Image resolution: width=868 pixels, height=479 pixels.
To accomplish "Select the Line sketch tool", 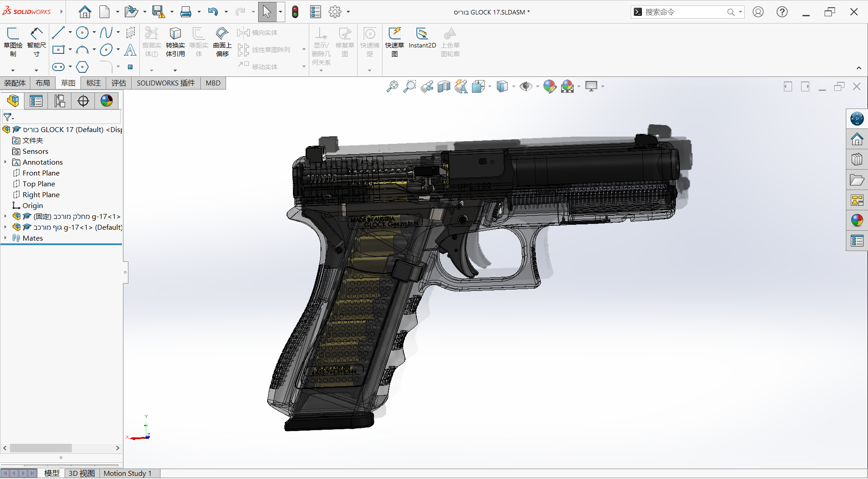I will point(58,32).
